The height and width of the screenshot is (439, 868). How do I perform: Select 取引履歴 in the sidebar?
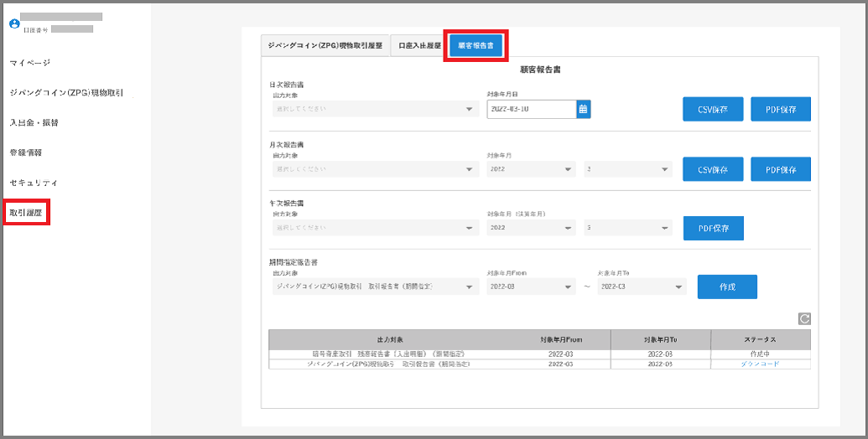pyautogui.click(x=26, y=213)
